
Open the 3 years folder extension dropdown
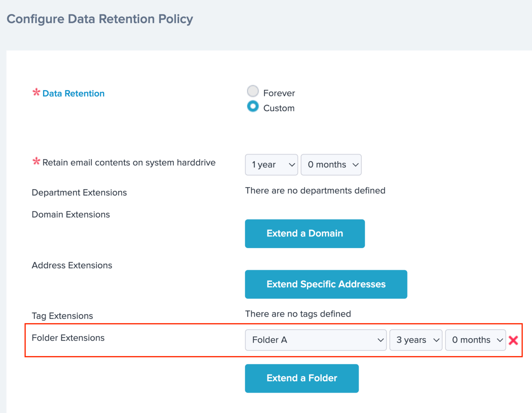click(416, 340)
